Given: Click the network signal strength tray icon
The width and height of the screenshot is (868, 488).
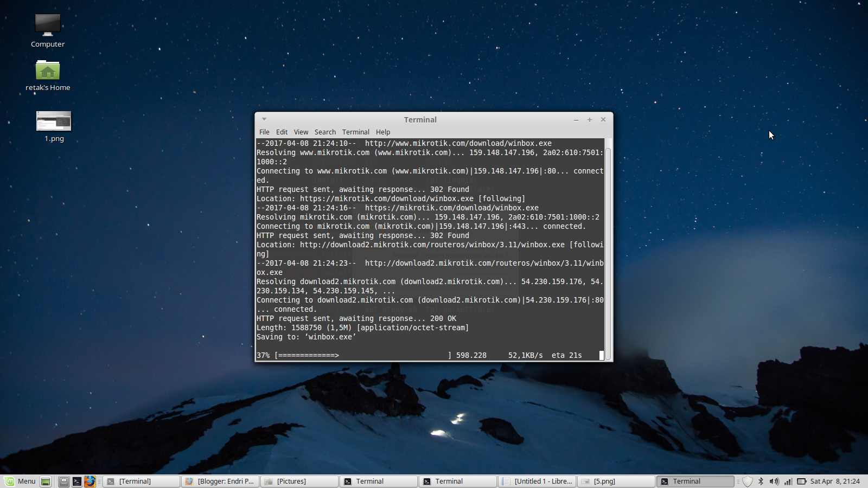Looking at the screenshot, I should click(788, 481).
